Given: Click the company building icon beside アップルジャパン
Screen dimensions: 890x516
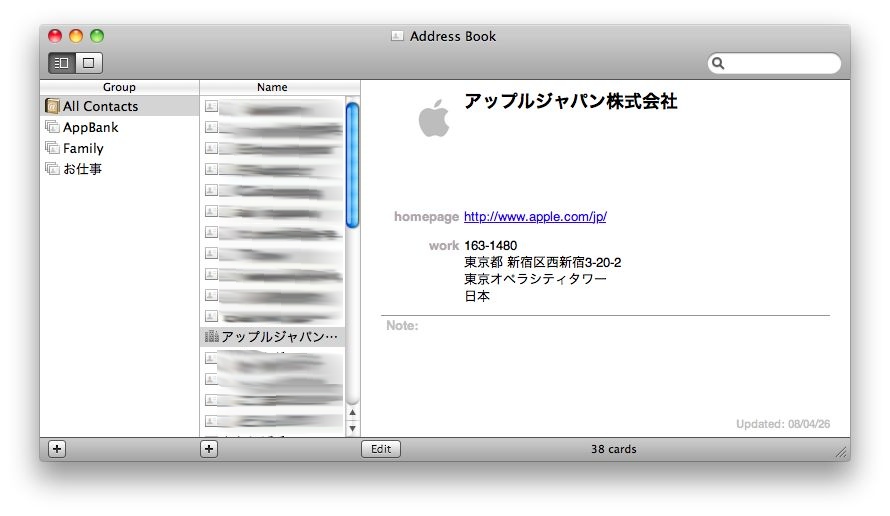Looking at the screenshot, I should (211, 337).
